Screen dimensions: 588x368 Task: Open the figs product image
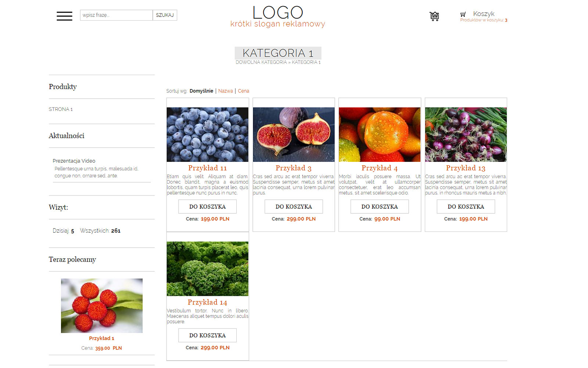(x=294, y=135)
